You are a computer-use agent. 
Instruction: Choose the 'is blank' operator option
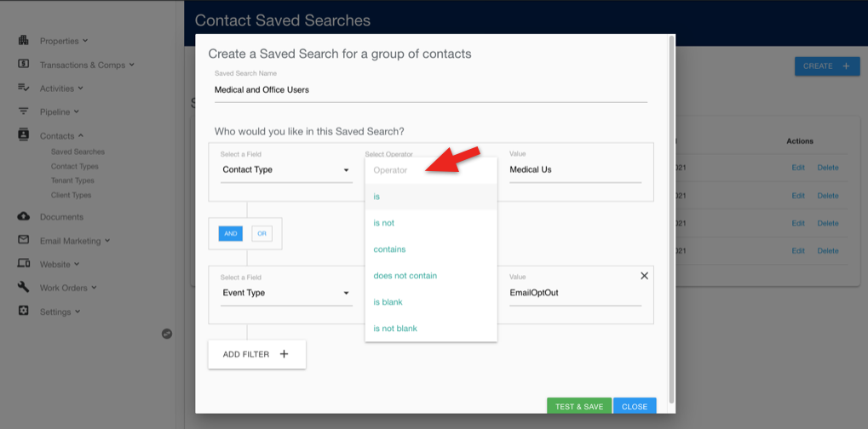point(431,302)
